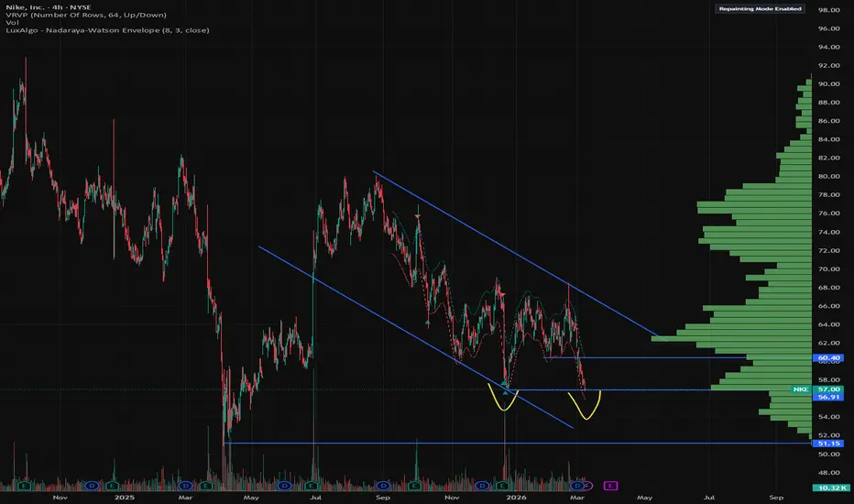Click the purple upcoming earnings E marker
This screenshot has height=504, width=854.
coord(610,486)
